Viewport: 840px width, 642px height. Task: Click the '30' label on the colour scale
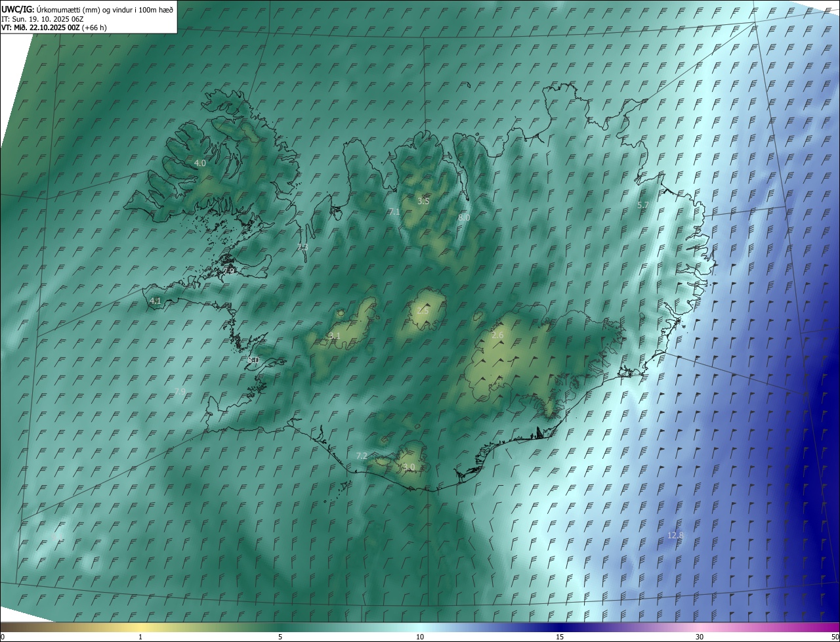click(x=700, y=637)
